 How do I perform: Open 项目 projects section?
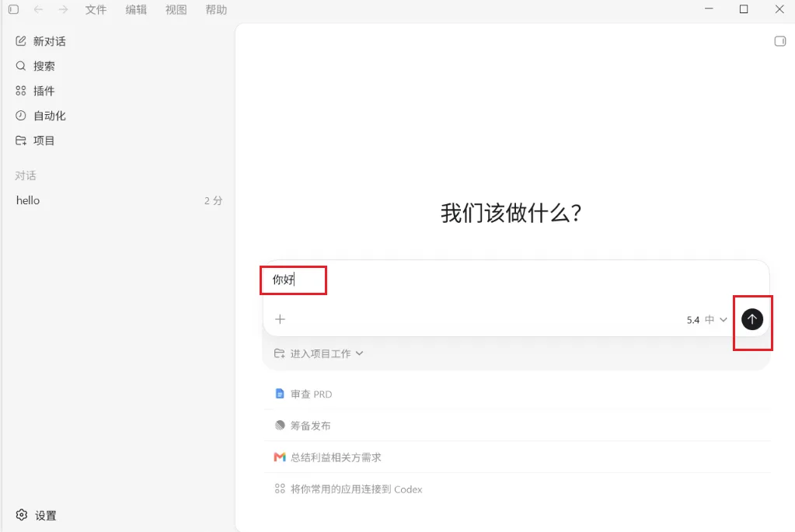pos(44,141)
